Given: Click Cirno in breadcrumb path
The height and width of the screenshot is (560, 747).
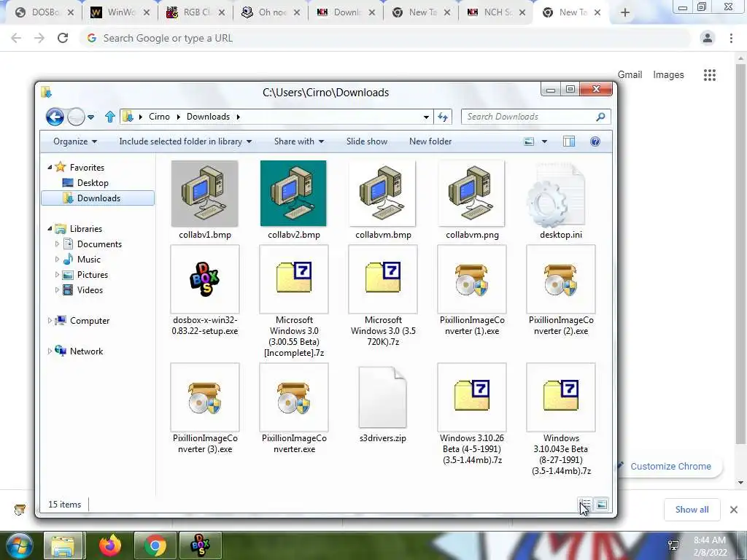Looking at the screenshot, I should [159, 117].
